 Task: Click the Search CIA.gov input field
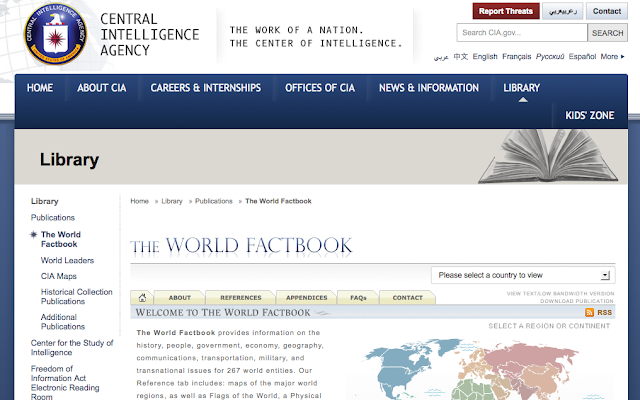click(522, 33)
